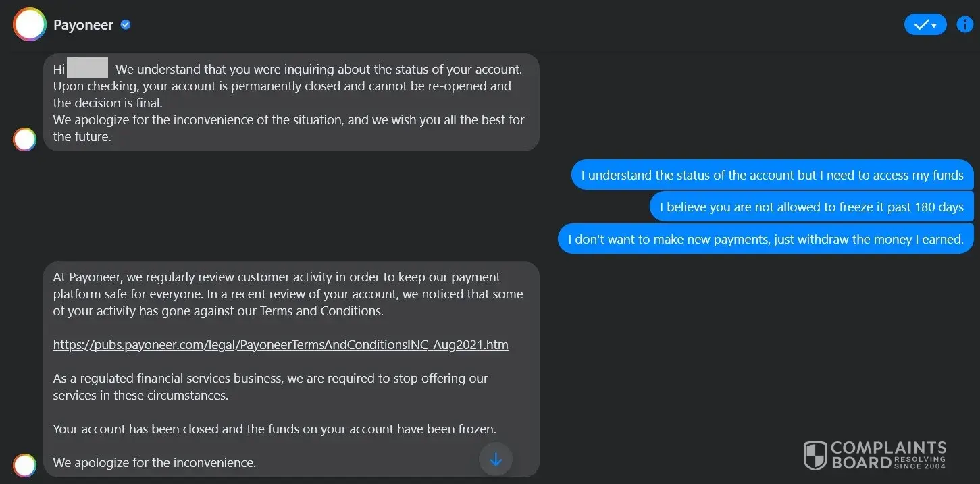The height and width of the screenshot is (484, 980).
Task: Click the Complaints Board watermark text
Action: pyautogui.click(x=887, y=455)
